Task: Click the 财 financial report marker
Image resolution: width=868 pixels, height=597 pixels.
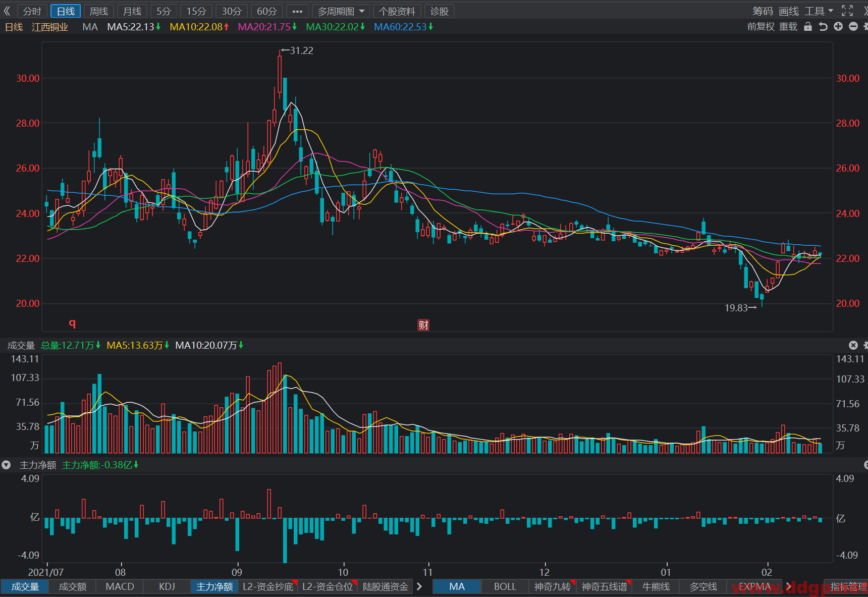Action: [x=423, y=325]
